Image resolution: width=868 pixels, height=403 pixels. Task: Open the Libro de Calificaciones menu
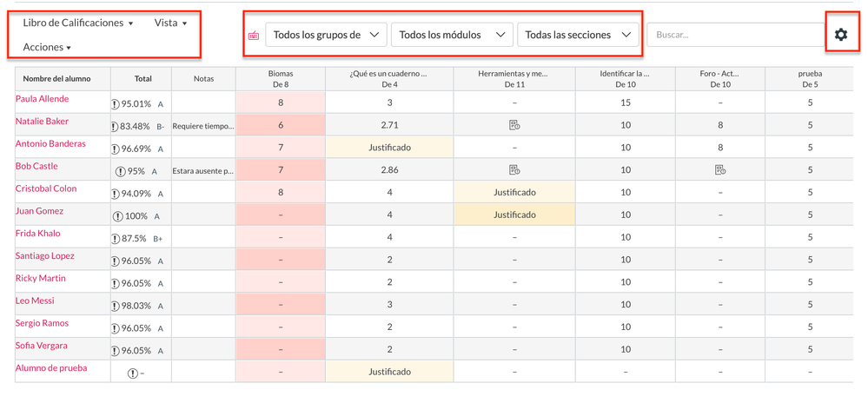pyautogui.click(x=78, y=23)
